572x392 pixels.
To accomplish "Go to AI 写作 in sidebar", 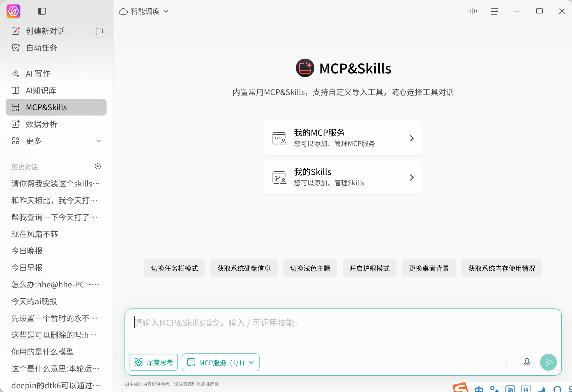I will coord(56,73).
